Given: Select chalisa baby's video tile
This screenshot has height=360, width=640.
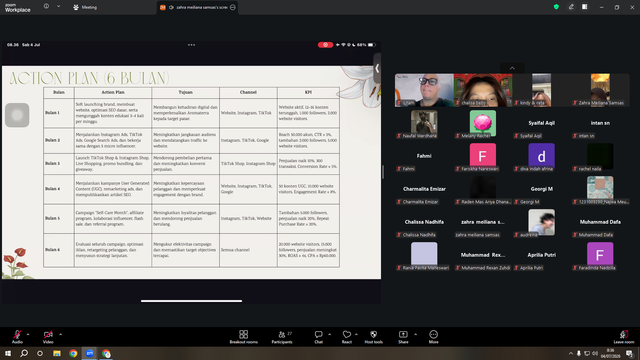Looking at the screenshot, I should point(483,90).
